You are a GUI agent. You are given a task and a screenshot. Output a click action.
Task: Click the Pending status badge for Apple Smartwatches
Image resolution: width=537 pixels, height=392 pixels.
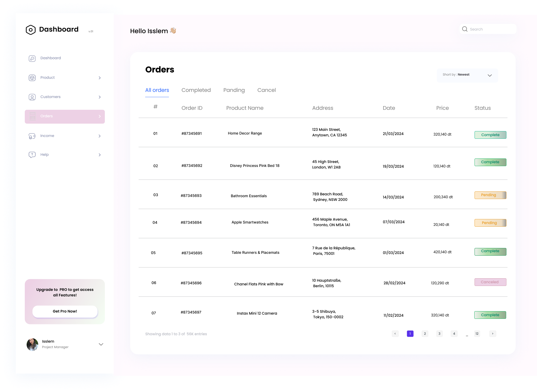tap(490, 223)
